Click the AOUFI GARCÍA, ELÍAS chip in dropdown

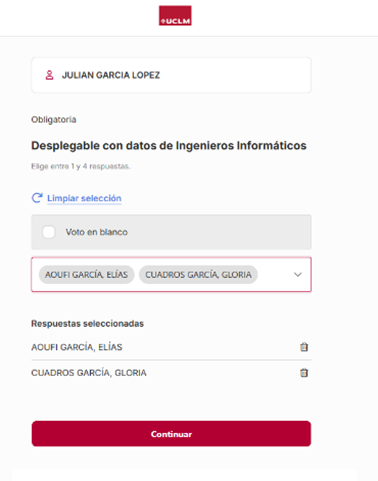[87, 275]
